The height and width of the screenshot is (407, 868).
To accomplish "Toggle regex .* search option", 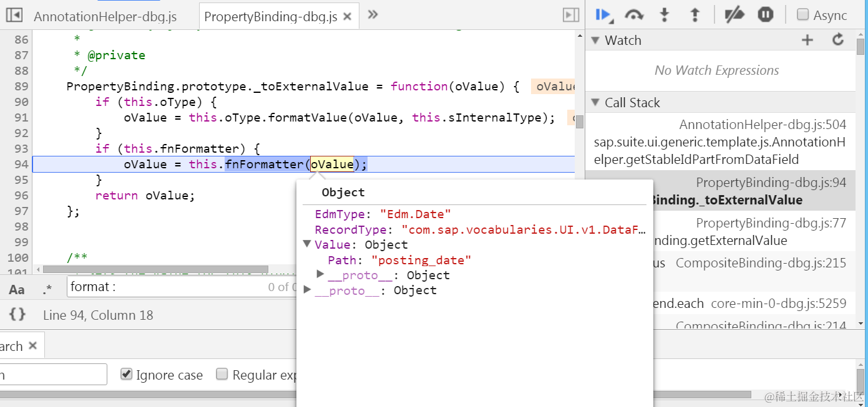I will (x=48, y=289).
